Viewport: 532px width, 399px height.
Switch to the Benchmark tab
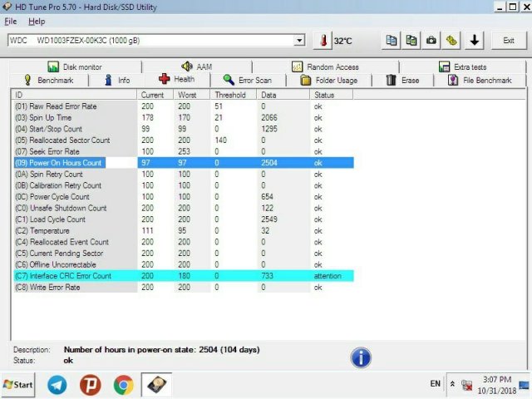click(48, 81)
